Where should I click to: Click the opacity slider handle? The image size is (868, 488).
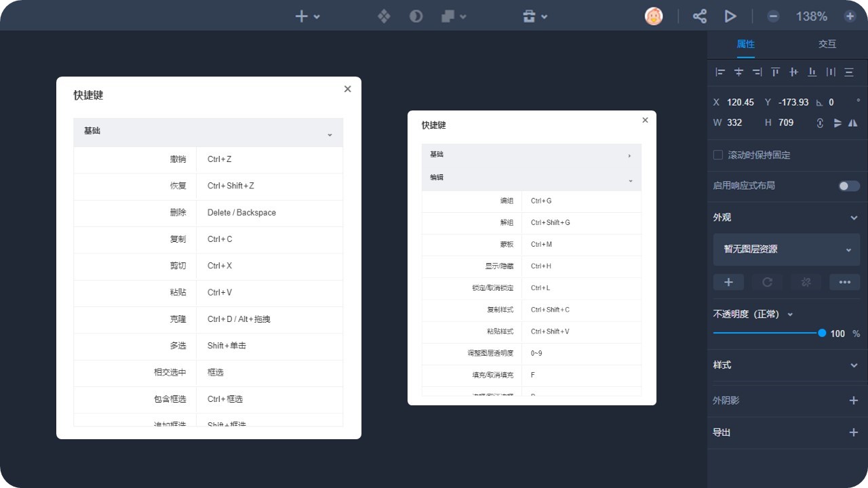coord(822,333)
